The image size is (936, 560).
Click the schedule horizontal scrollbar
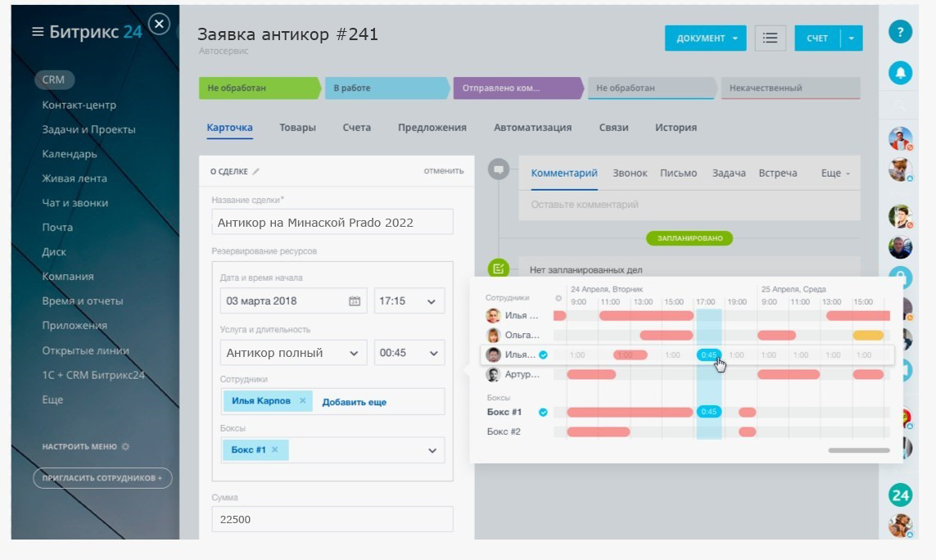859,450
